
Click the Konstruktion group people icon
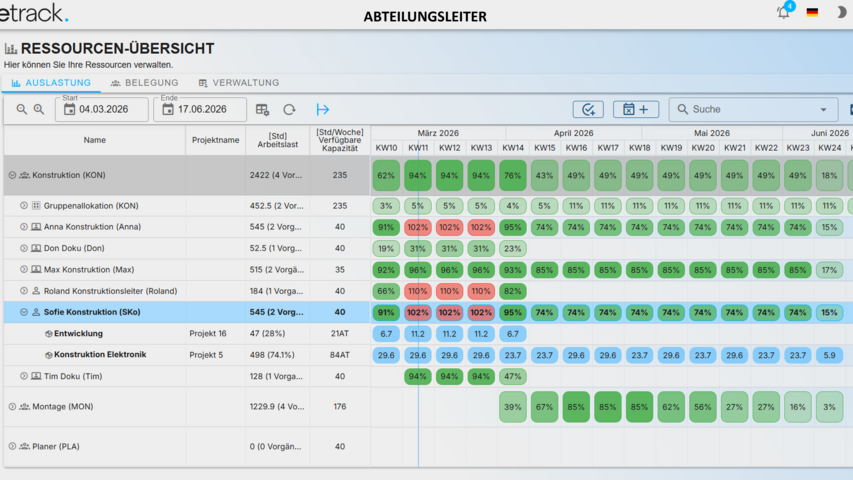24,175
